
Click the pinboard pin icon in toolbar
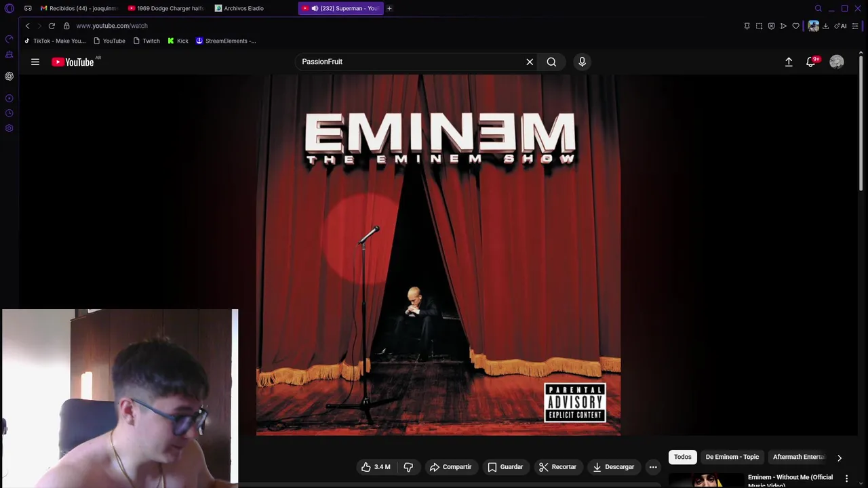747,26
